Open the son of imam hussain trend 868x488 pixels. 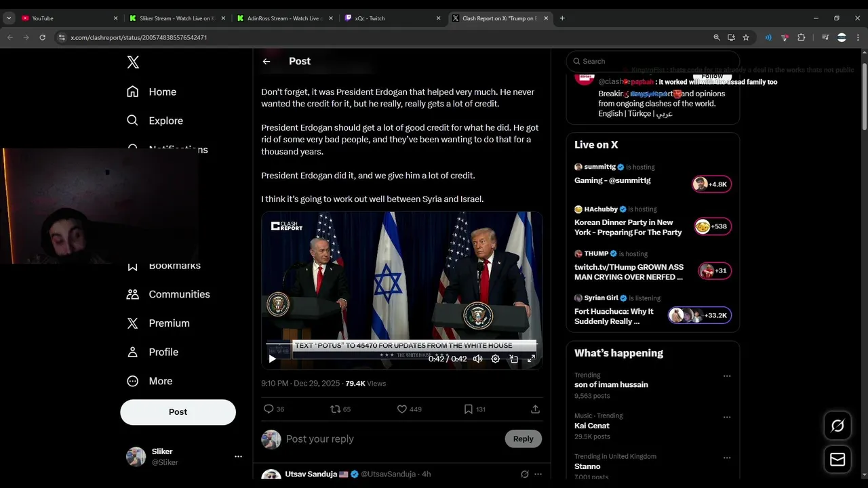click(611, 385)
